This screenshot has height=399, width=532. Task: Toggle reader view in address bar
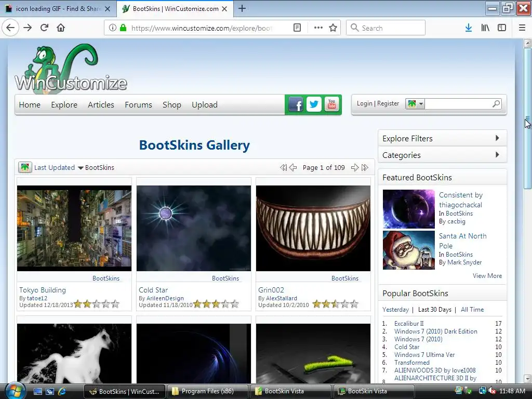(x=297, y=28)
